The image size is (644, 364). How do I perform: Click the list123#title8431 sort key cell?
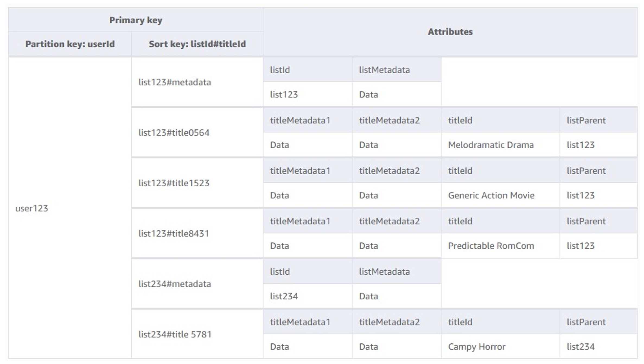pos(174,233)
